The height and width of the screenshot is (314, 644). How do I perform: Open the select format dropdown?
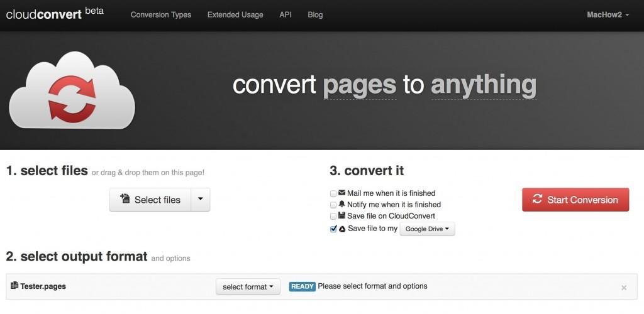click(x=248, y=287)
